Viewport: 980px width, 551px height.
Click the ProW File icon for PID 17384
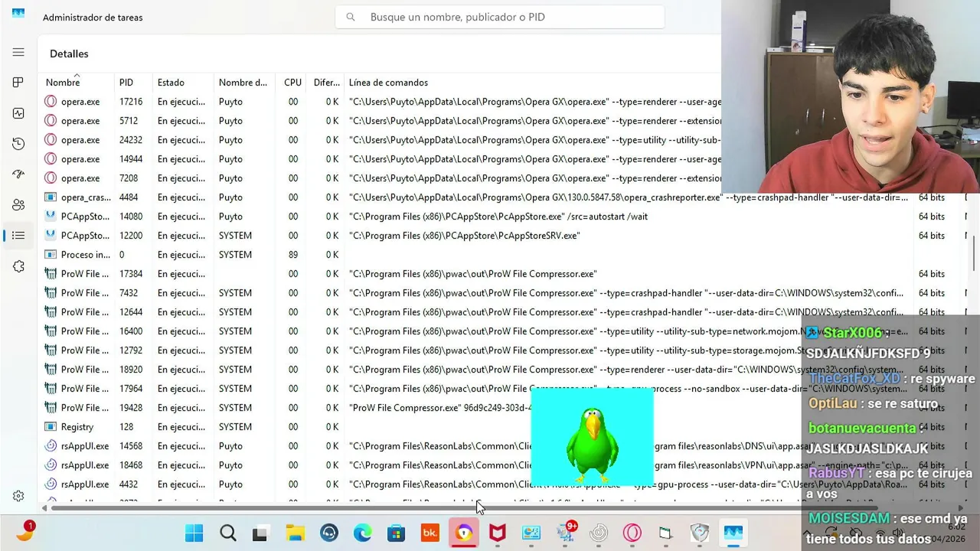tap(51, 274)
